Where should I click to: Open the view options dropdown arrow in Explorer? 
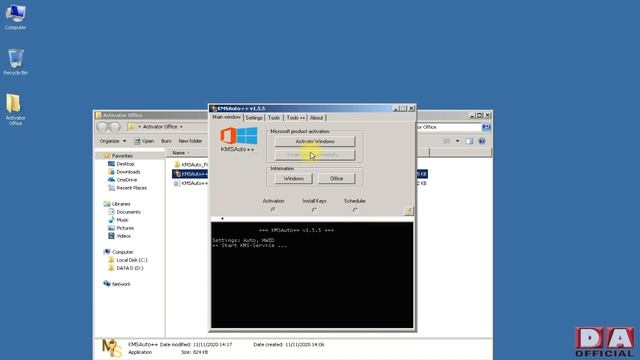click(457, 141)
